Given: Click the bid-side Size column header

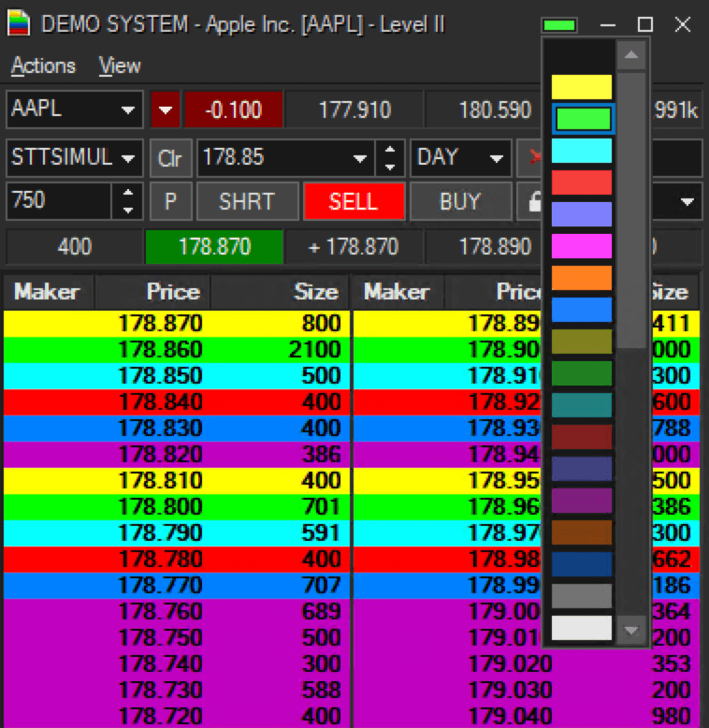Looking at the screenshot, I should pyautogui.click(x=280, y=292).
